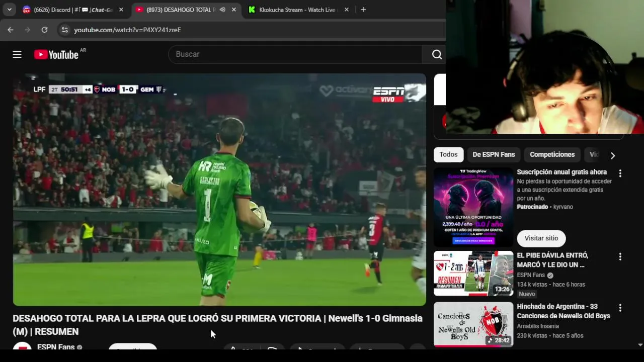Image resolution: width=644 pixels, height=362 pixels.
Task: Open 'Hinchada de Argentina - 33 Canciones' title
Action: (563, 311)
